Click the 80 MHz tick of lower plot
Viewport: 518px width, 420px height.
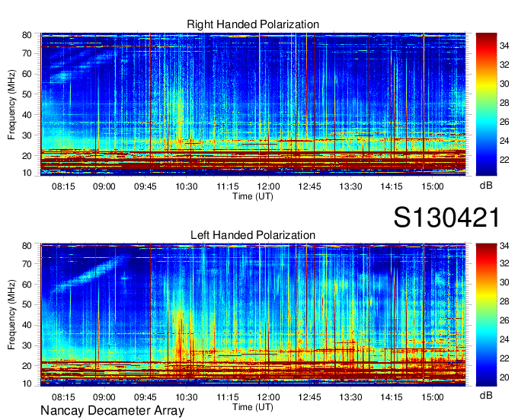[27, 246]
